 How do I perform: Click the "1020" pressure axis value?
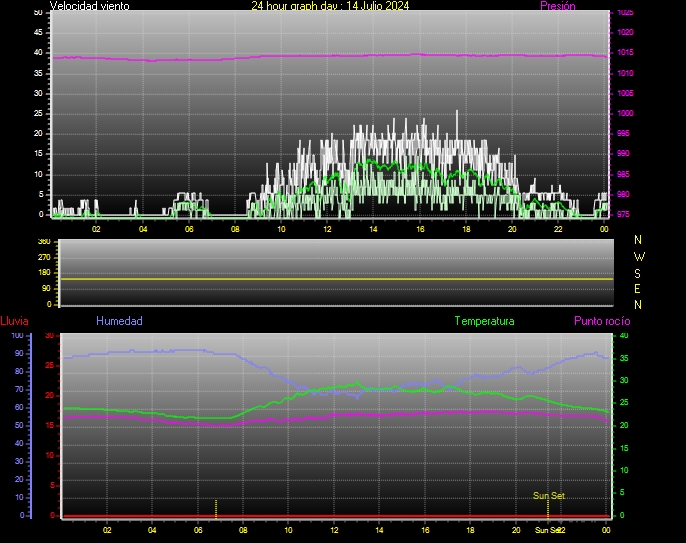625,32
